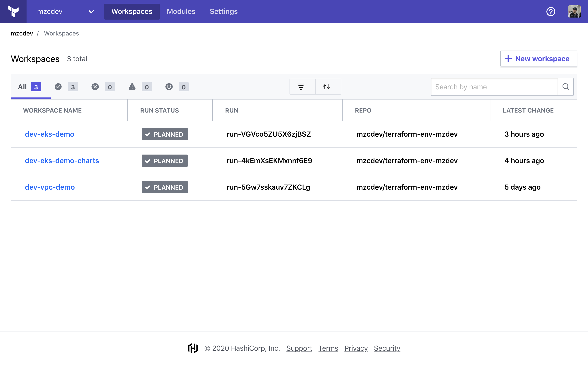This screenshot has width=588, height=367.
Task: Click the filter icon to filter workspaces
Action: pyautogui.click(x=302, y=87)
